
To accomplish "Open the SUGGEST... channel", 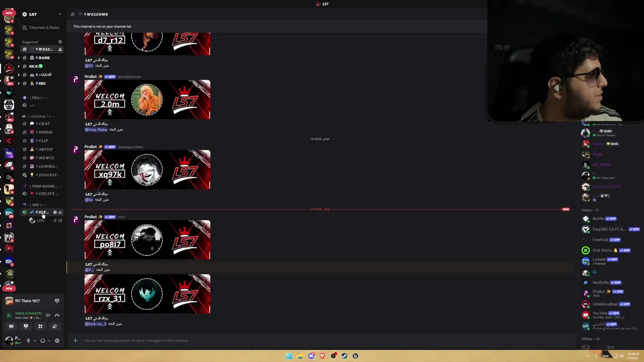I will (x=42, y=175).
